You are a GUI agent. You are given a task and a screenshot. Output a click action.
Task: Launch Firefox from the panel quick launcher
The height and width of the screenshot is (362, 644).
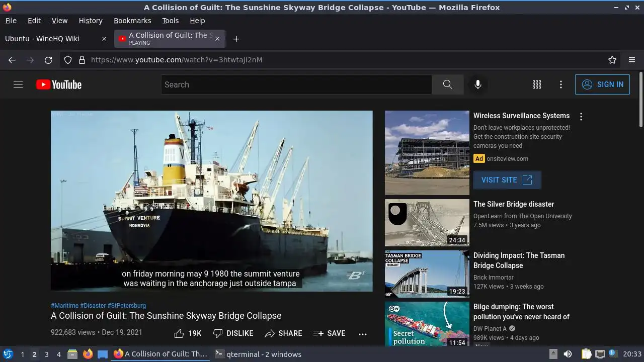(x=88, y=354)
